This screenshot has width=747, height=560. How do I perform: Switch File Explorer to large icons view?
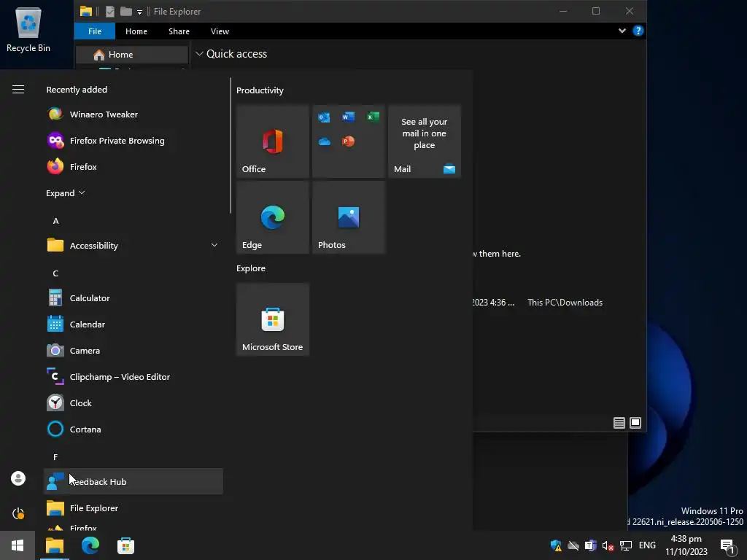point(635,423)
